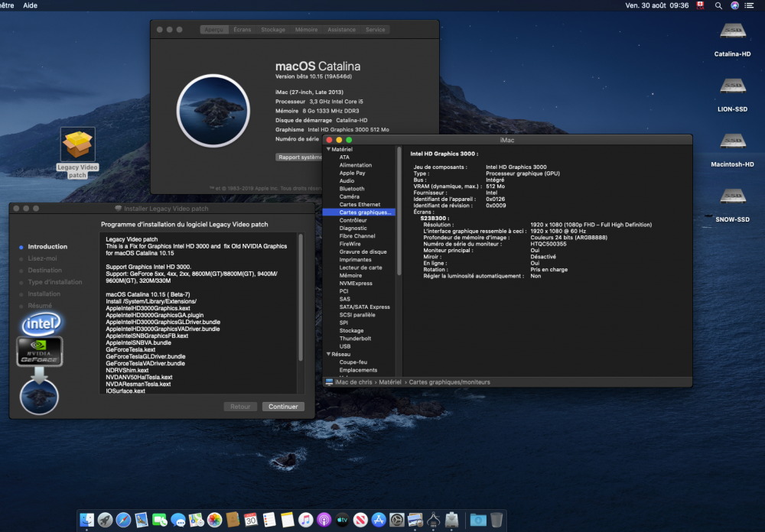This screenshot has width=765, height=532.
Task: Switch to Aperçu tab in About window
Action: pyautogui.click(x=213, y=30)
